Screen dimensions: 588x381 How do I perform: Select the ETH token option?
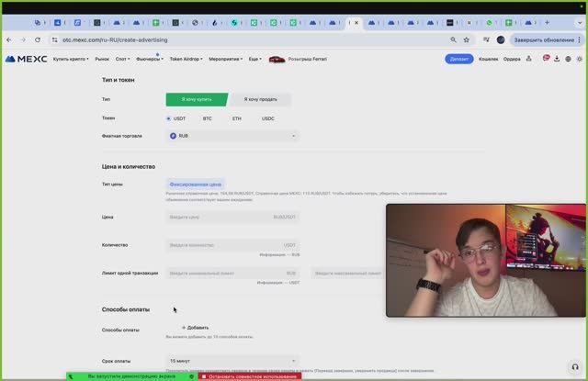point(236,118)
